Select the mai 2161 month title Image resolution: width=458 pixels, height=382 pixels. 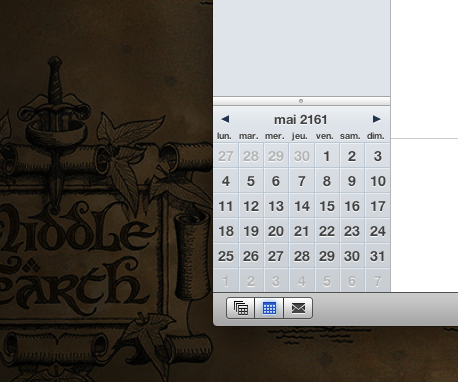(x=301, y=120)
